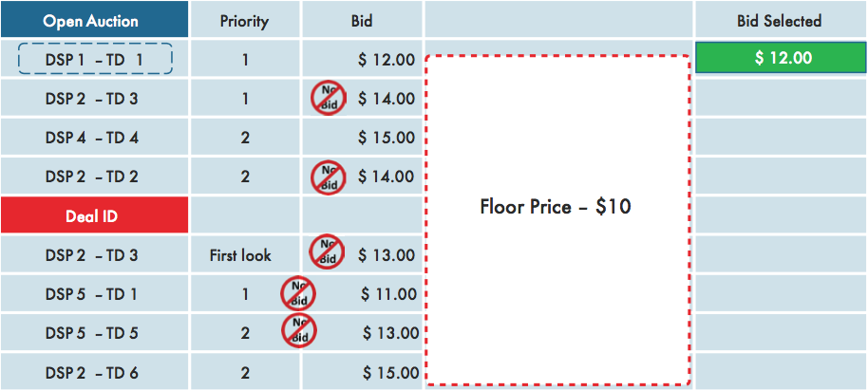
Task: Click the $15.00 bid for DSP 4 – TD 4
Action: (387, 138)
